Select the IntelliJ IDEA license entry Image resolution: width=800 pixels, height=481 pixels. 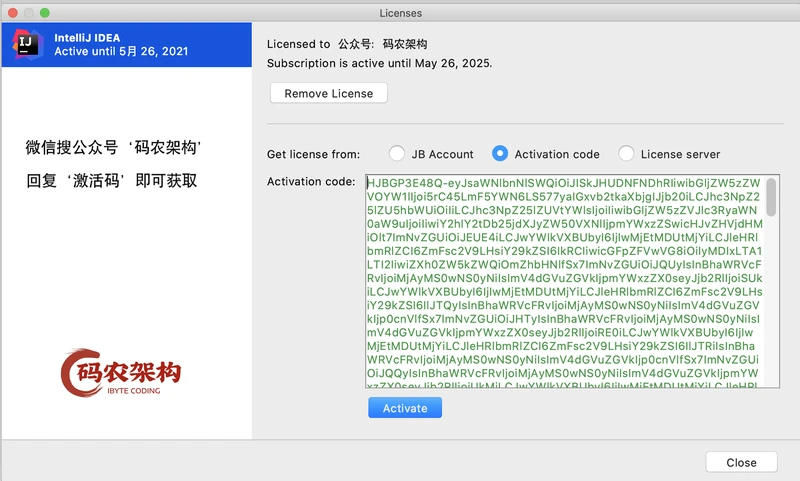point(126,44)
